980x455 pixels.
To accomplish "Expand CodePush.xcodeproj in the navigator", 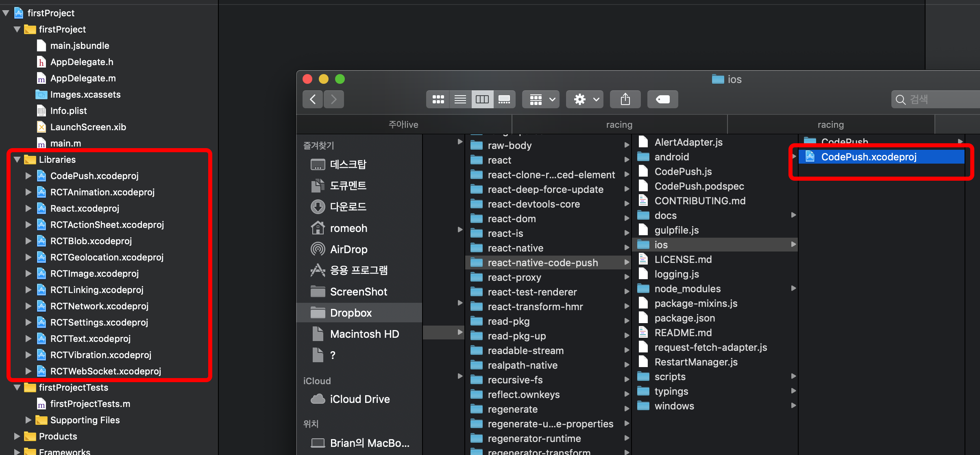I will [28, 176].
